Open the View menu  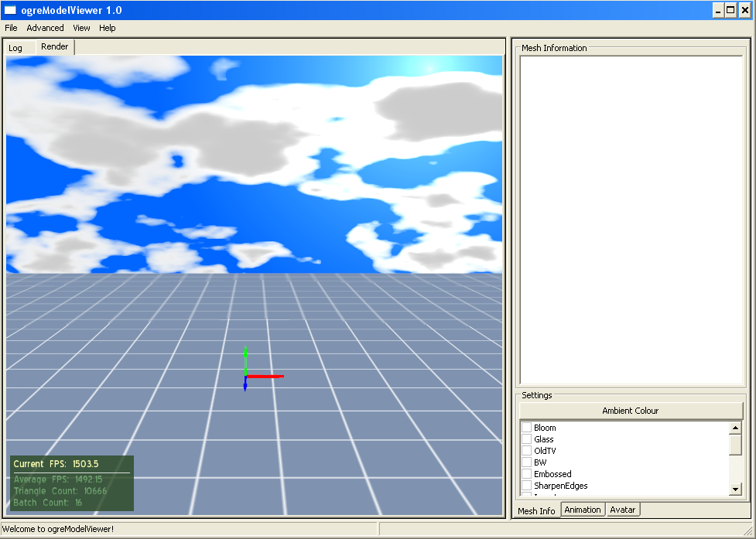click(81, 28)
